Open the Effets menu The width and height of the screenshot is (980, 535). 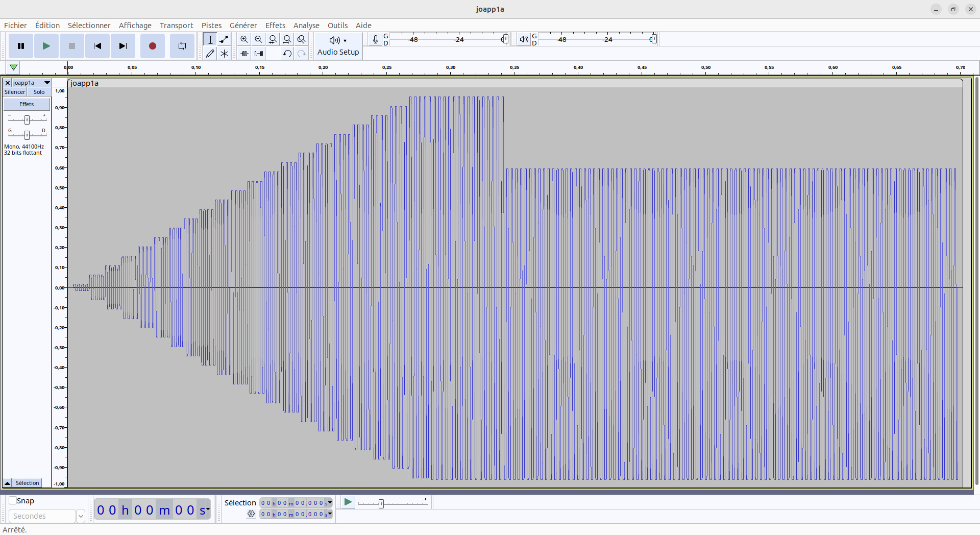click(275, 26)
